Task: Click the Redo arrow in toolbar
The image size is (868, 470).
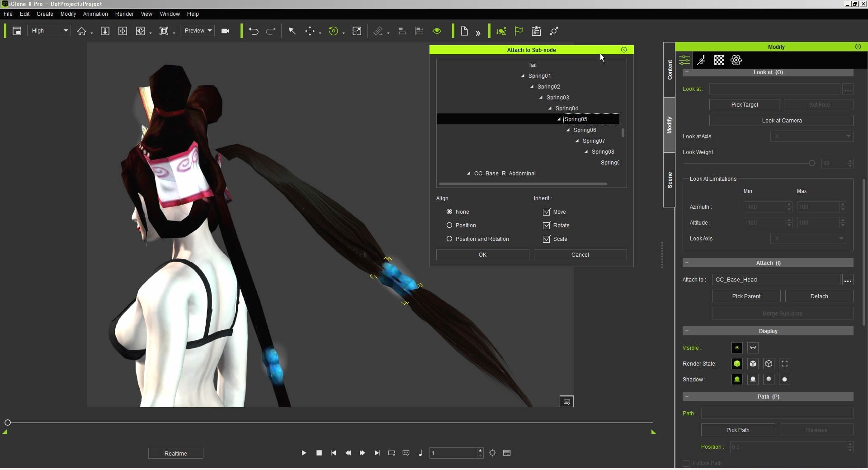Action: (271, 31)
